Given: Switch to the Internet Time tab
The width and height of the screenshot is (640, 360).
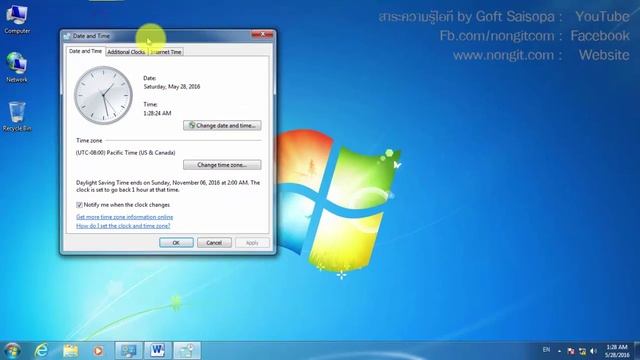Looking at the screenshot, I should pos(166,52).
